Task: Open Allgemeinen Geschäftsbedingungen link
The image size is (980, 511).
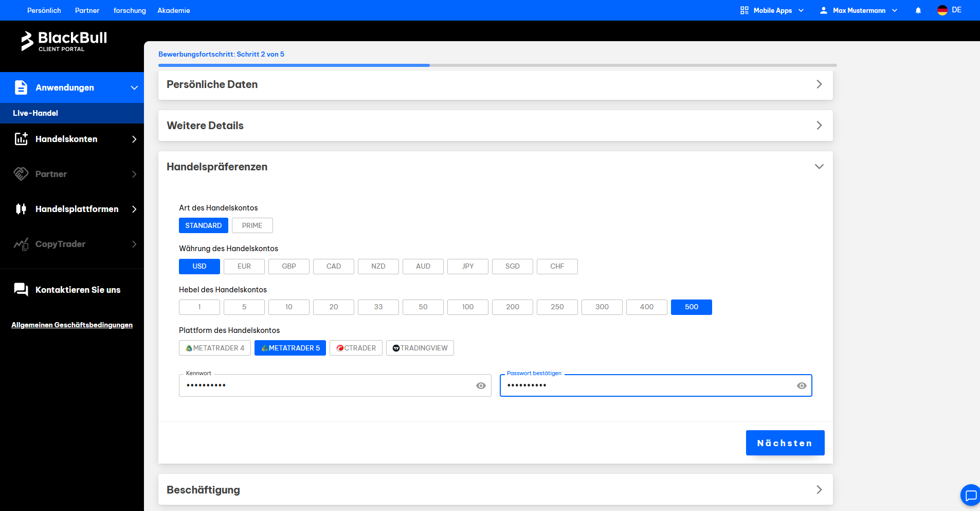Action: point(72,325)
